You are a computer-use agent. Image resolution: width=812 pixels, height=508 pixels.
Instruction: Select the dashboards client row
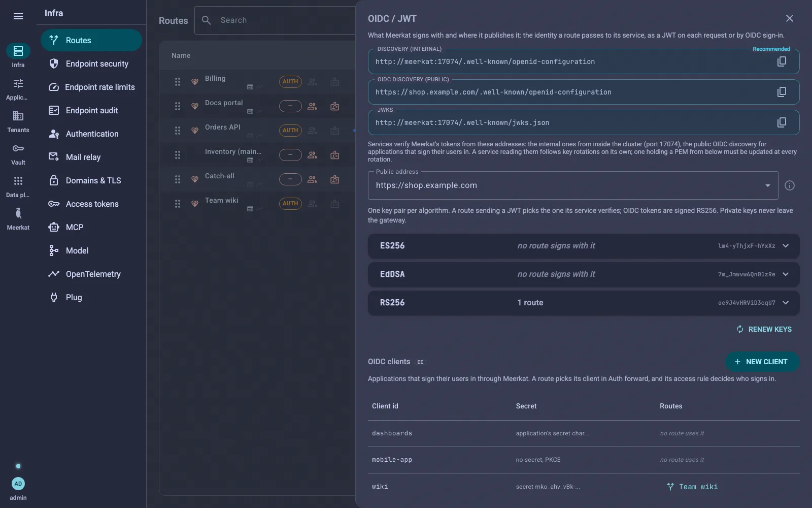[x=584, y=433]
